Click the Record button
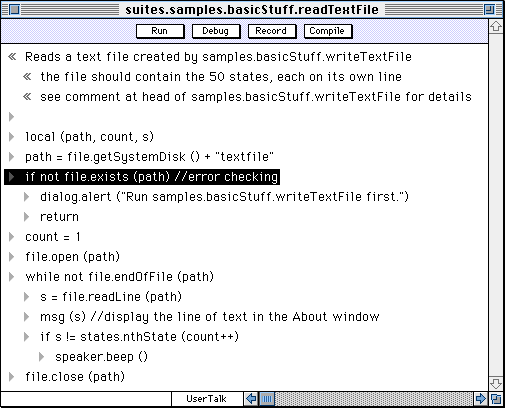Screen dimensions: 505x408 (x=272, y=31)
